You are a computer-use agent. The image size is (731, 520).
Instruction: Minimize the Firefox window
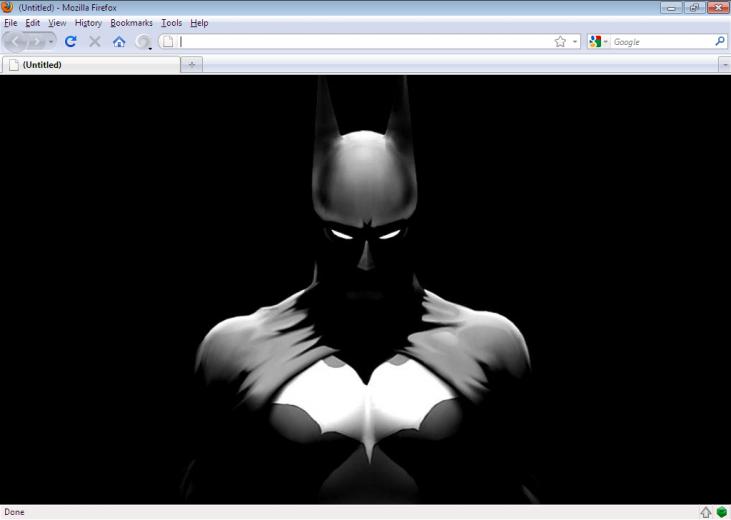coord(671,7)
